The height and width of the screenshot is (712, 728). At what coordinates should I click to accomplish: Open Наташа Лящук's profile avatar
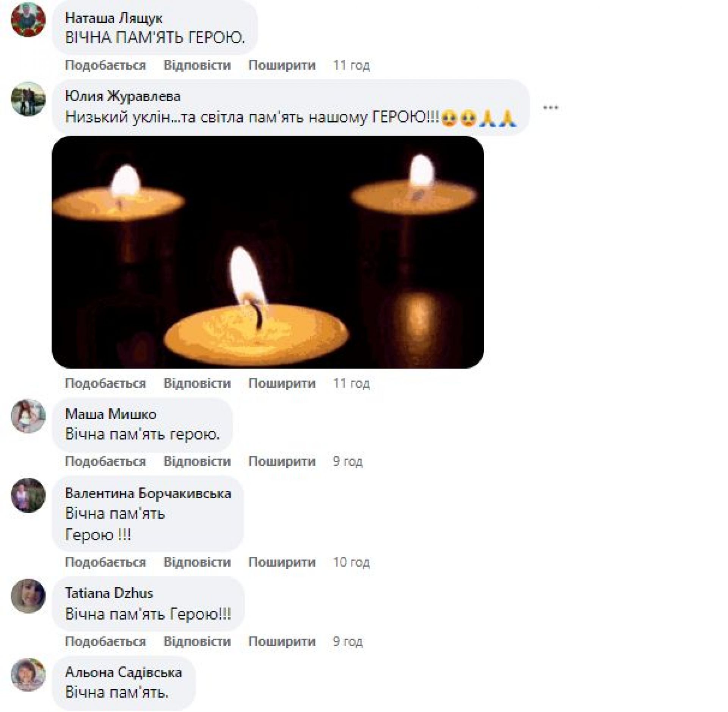[x=28, y=20]
